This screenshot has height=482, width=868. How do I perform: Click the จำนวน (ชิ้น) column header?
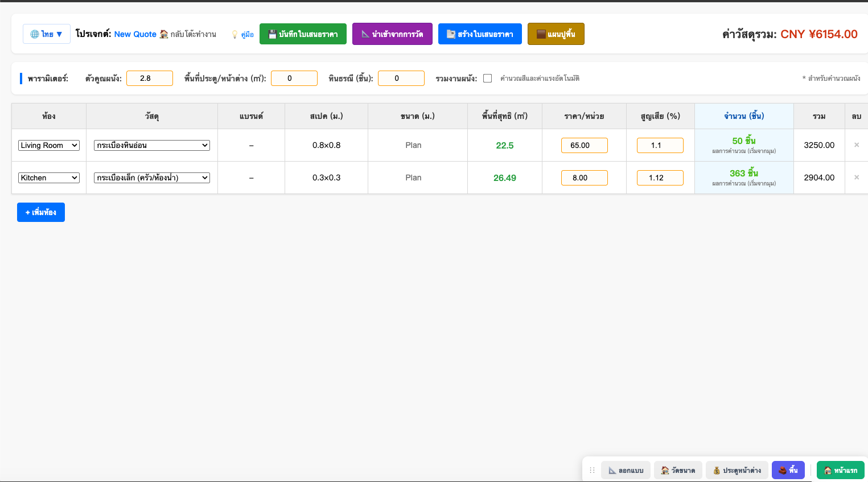click(744, 116)
